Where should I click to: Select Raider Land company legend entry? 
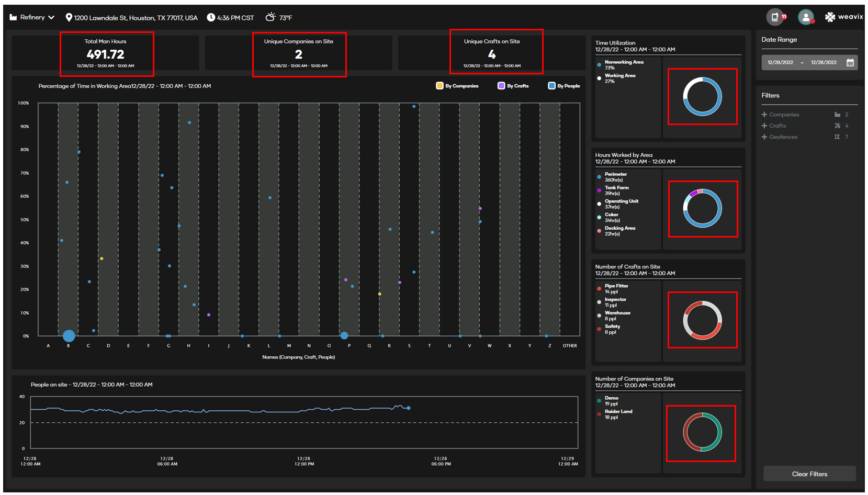pos(615,414)
